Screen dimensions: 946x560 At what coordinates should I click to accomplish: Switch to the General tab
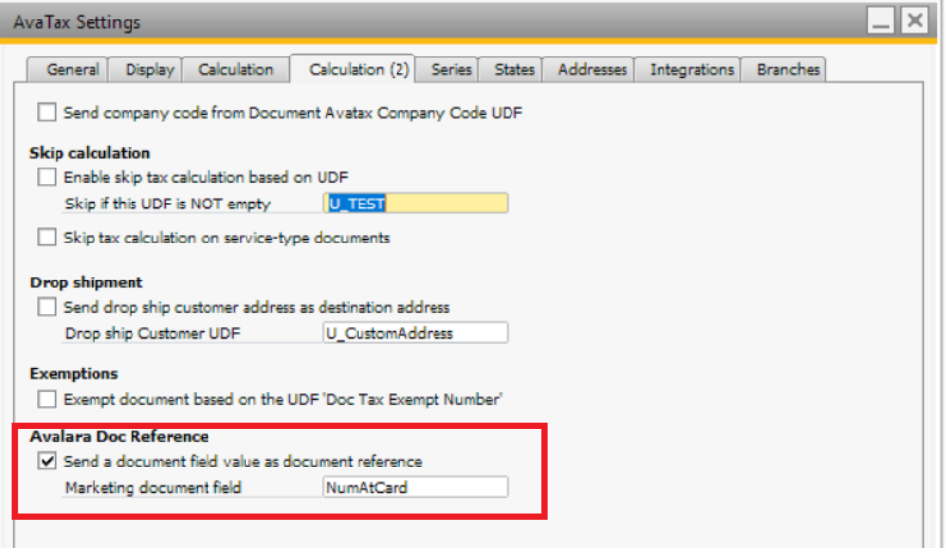point(69,70)
